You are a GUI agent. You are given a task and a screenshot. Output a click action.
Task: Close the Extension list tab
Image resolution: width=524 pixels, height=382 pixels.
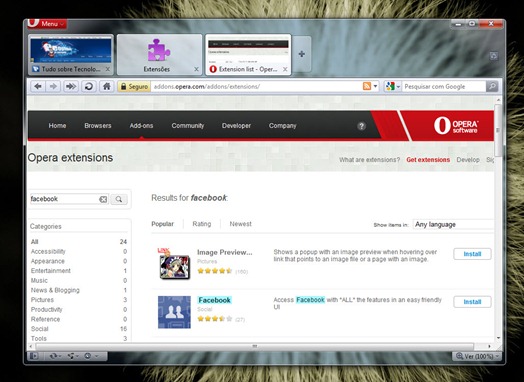pos(285,69)
